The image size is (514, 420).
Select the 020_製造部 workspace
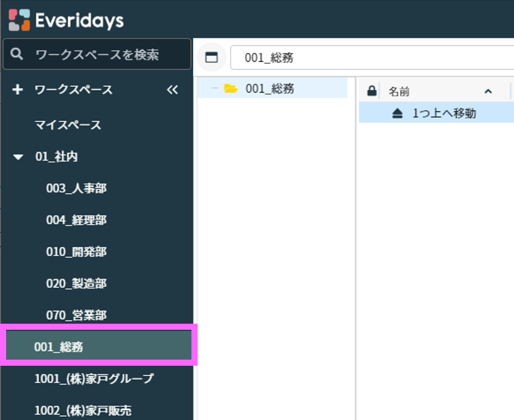pos(76,283)
